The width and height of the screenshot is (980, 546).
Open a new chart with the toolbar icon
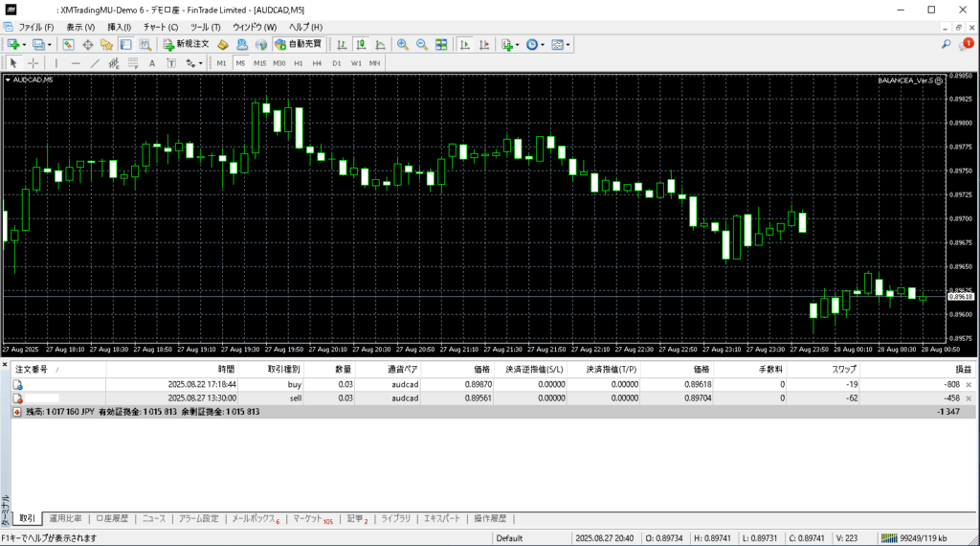[12, 44]
